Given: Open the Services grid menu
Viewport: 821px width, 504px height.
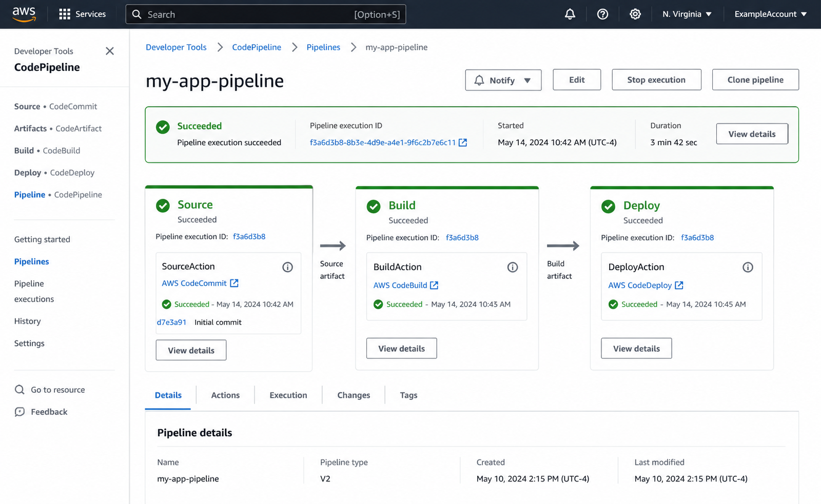Looking at the screenshot, I should pos(82,14).
